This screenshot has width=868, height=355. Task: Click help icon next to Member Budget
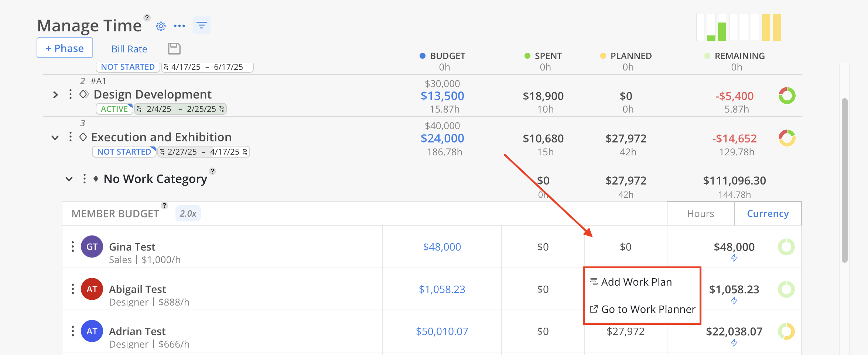click(x=164, y=206)
